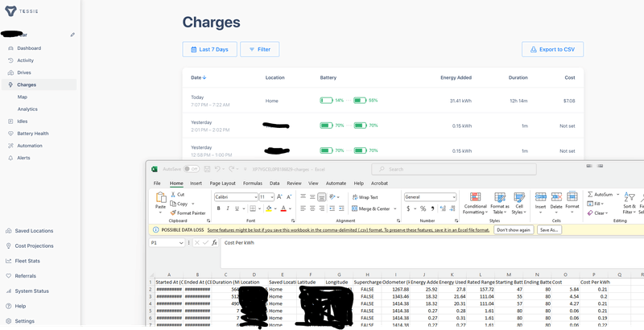Open Analytics under Charges

[27, 109]
